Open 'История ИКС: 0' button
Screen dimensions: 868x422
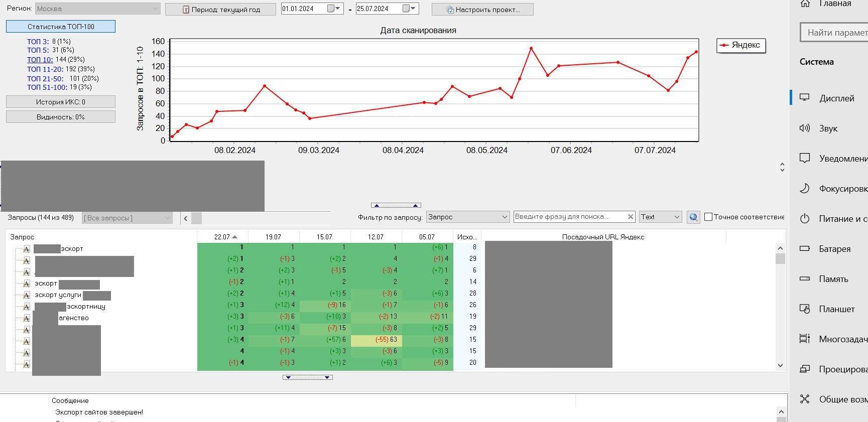61,102
